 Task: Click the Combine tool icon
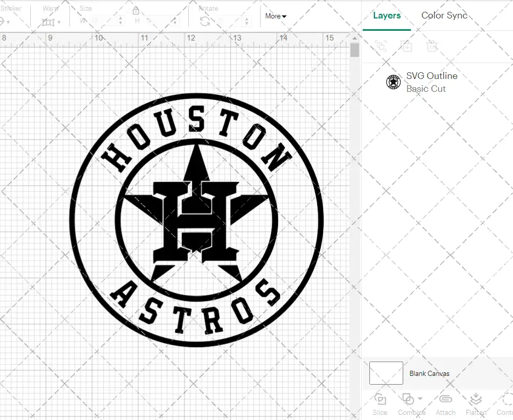coord(408,399)
